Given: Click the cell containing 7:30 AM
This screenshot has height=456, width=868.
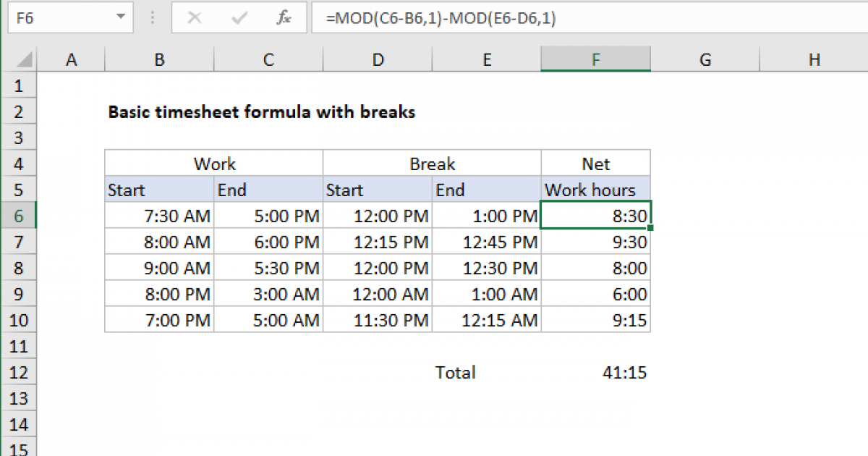Looking at the screenshot, I should pos(159,216).
